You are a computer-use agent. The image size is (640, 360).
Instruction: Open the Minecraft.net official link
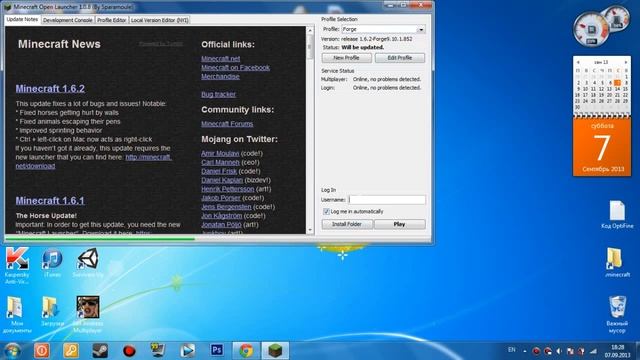(x=220, y=59)
